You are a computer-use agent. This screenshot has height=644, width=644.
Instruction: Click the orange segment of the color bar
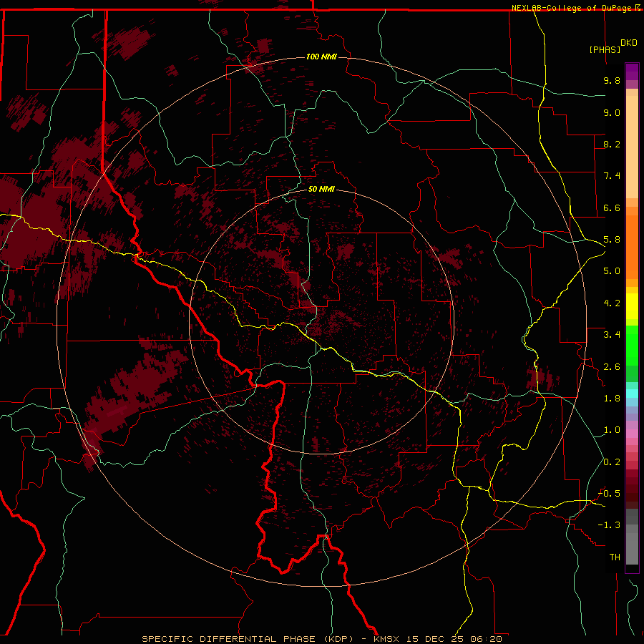tap(632, 246)
